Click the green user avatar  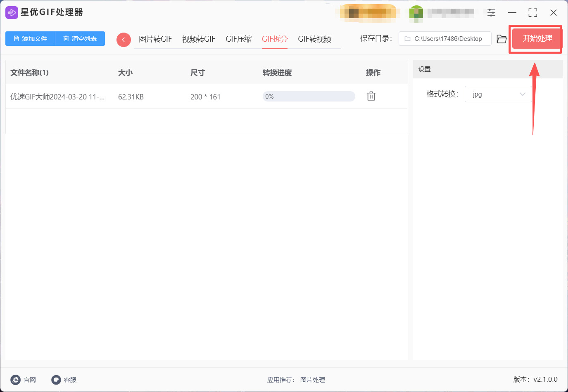[416, 13]
